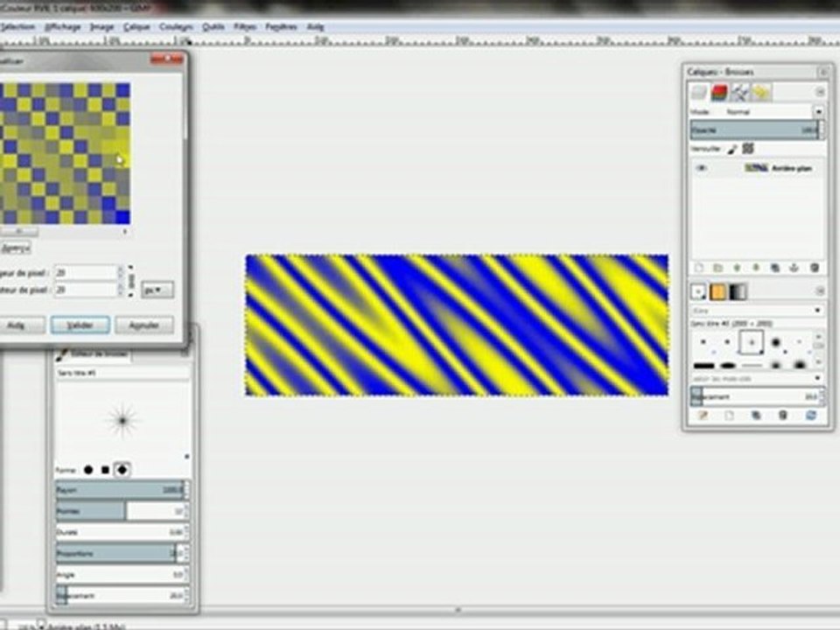Click the pixel width input field
This screenshot has width=840, height=630.
coord(86,273)
